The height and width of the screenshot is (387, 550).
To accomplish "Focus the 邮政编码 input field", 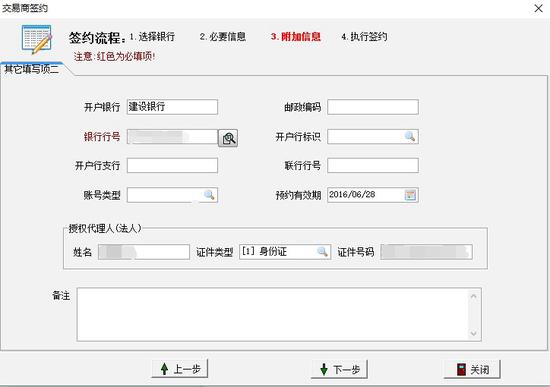I will [373, 107].
